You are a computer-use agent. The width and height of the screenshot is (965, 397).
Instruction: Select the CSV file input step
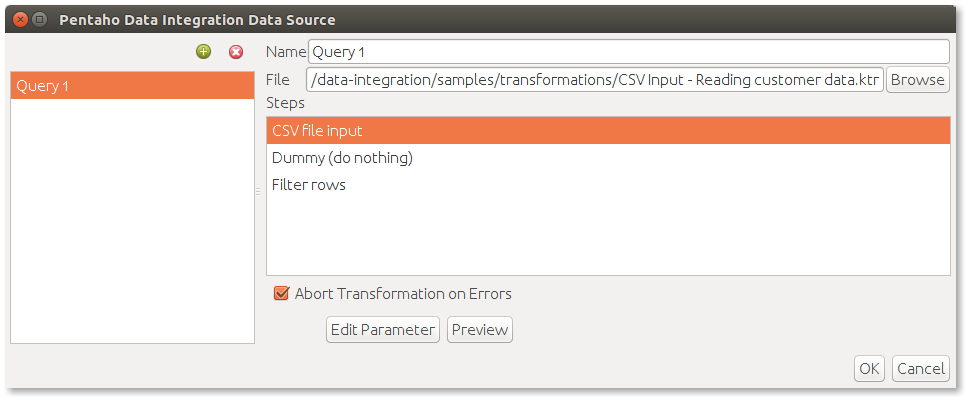point(608,131)
